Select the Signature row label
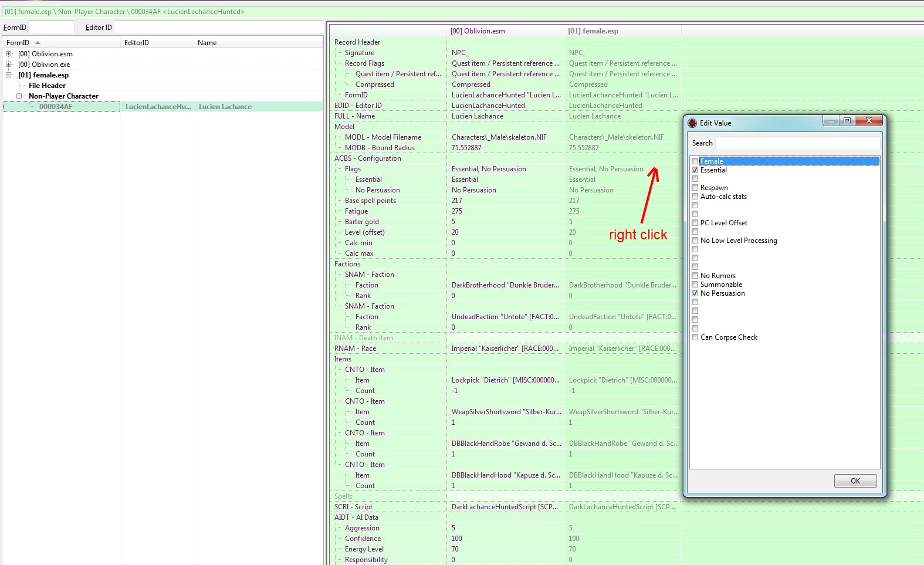The width and height of the screenshot is (924, 565). click(x=359, y=53)
